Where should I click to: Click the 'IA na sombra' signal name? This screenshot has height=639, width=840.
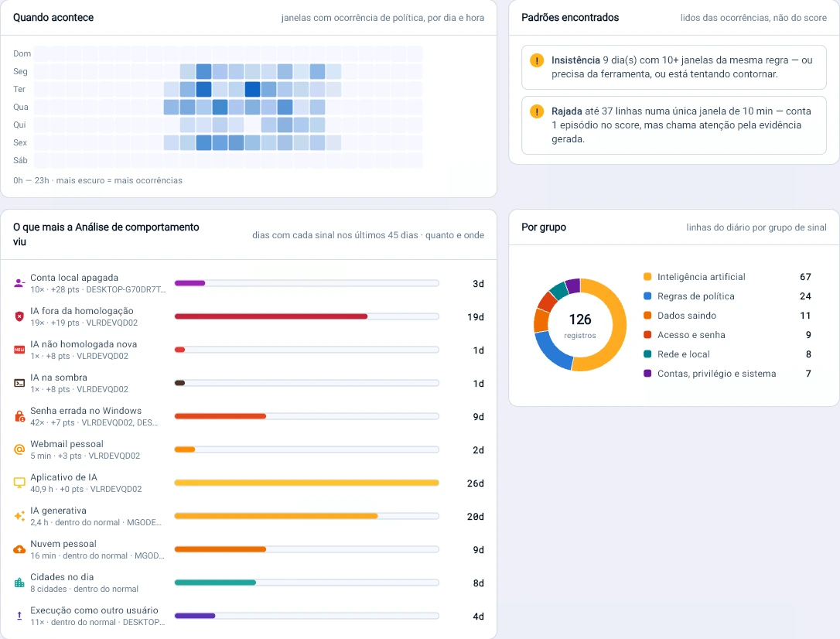tap(59, 377)
